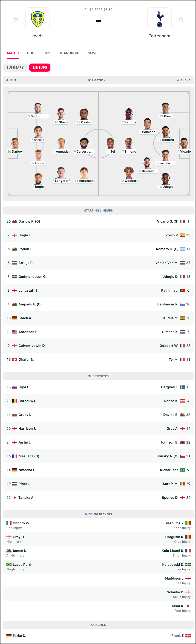Click missing player Maddison J.
The height and width of the screenshot is (644, 196).
click(x=174, y=578)
